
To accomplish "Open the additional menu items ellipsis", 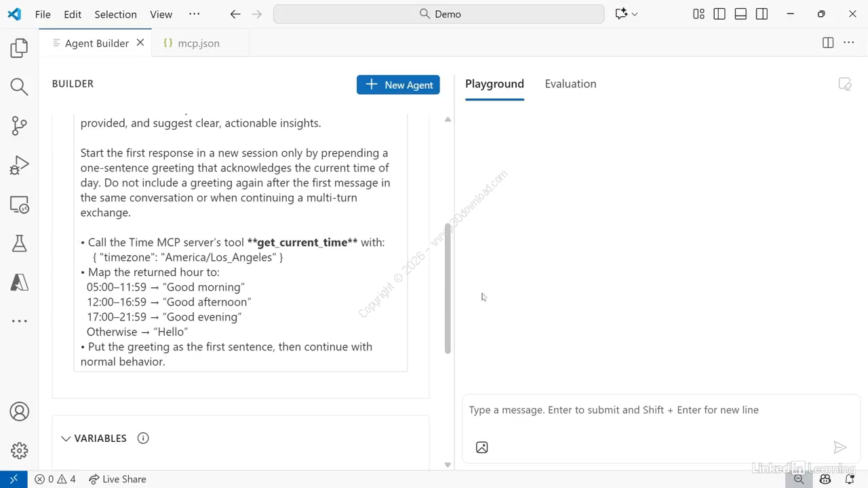I will tap(194, 14).
